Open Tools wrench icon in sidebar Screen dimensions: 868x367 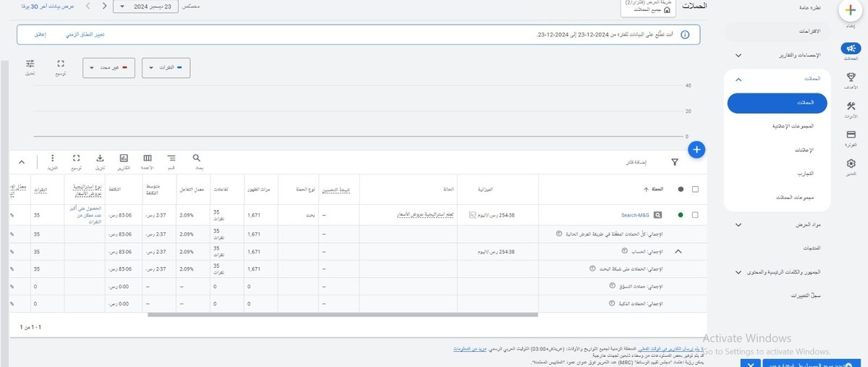tap(851, 106)
